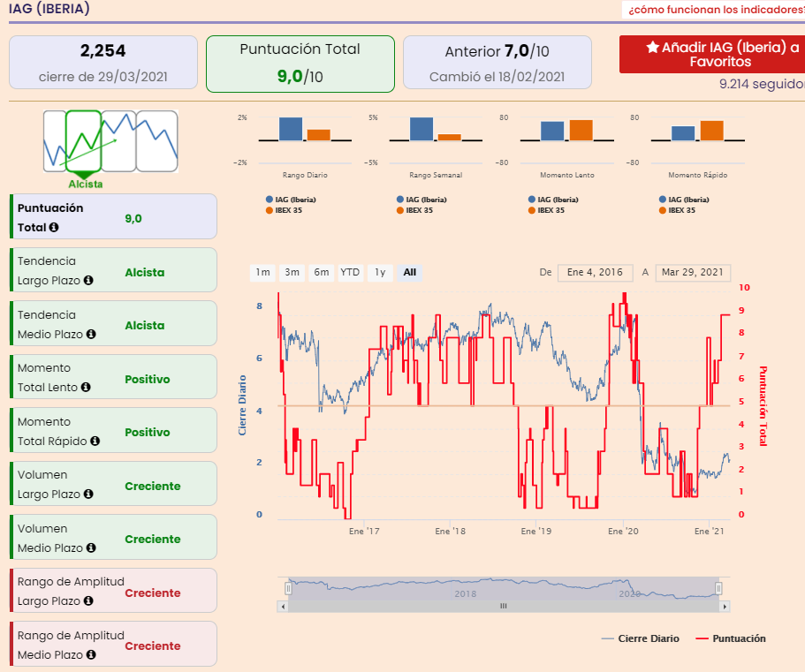Click navigator scrollbar right arrow
Screen dimensions: 805x672
(725, 607)
